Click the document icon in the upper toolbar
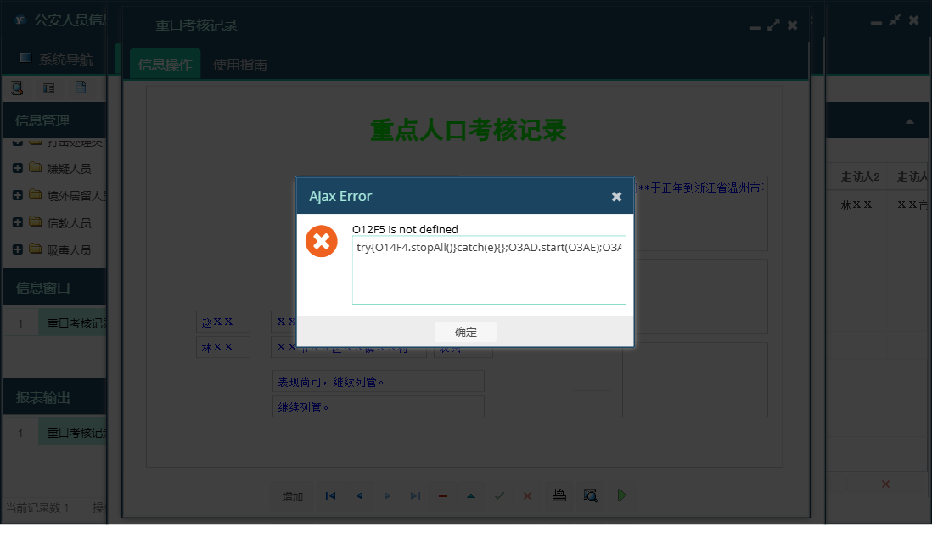932x560 pixels. 81,87
